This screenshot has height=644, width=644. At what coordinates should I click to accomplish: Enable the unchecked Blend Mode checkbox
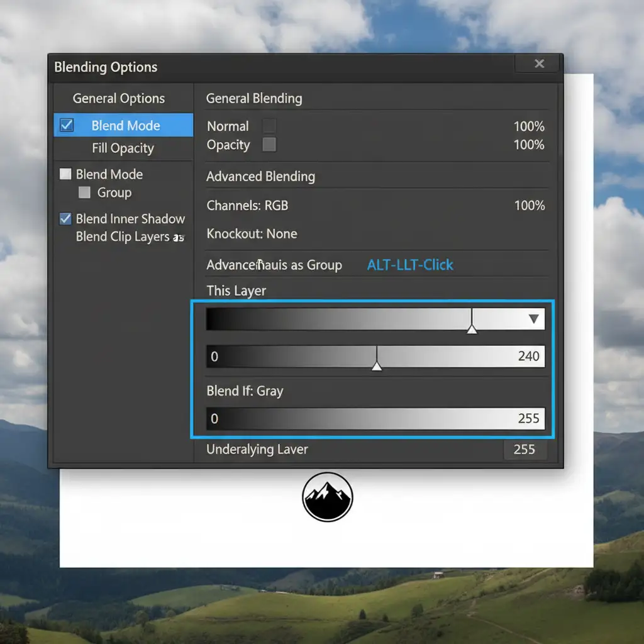click(x=65, y=174)
